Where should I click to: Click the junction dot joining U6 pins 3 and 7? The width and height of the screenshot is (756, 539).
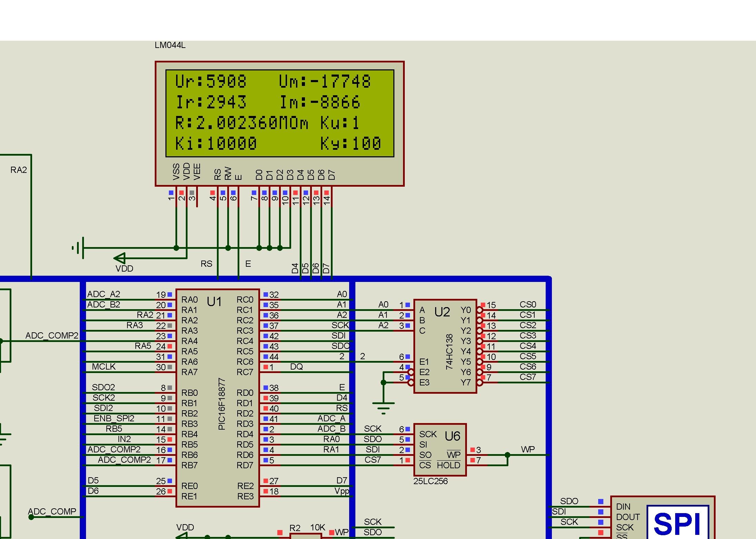pos(507,455)
